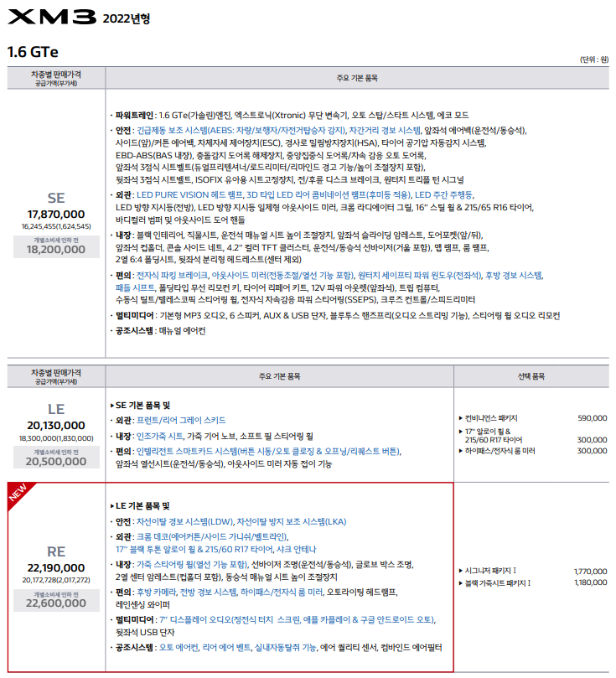616x678 pixels.
Task: Click option price "590,000"
Action: 593,418
